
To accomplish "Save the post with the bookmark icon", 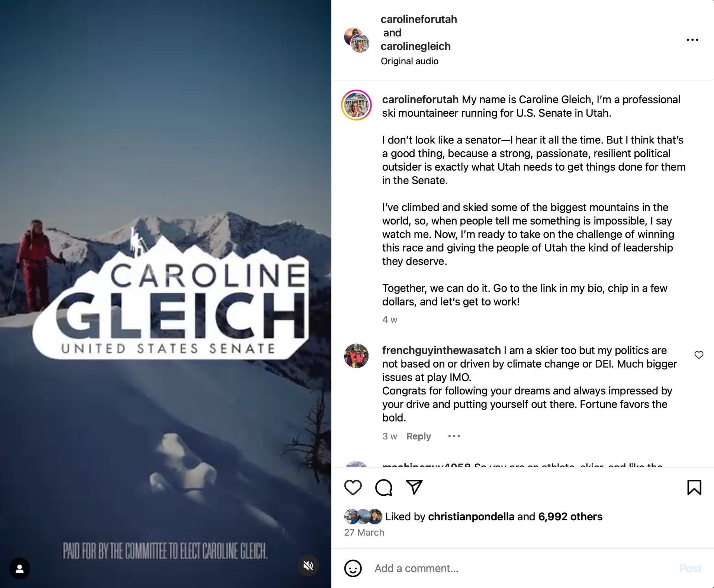I will 694,487.
